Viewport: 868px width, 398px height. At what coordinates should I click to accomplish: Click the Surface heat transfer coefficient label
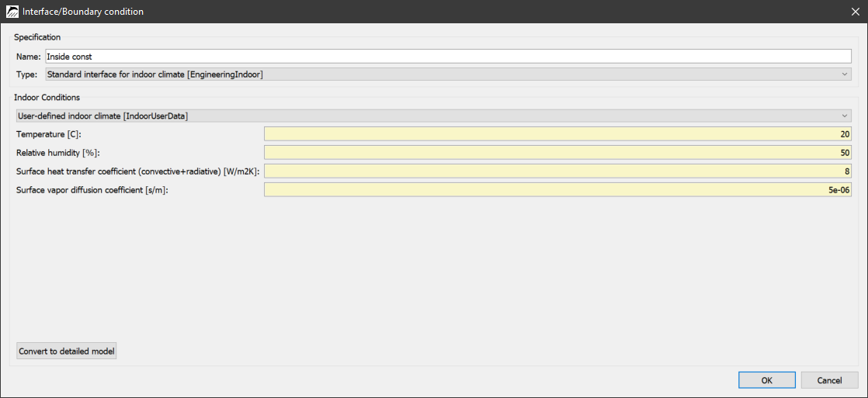click(x=138, y=172)
